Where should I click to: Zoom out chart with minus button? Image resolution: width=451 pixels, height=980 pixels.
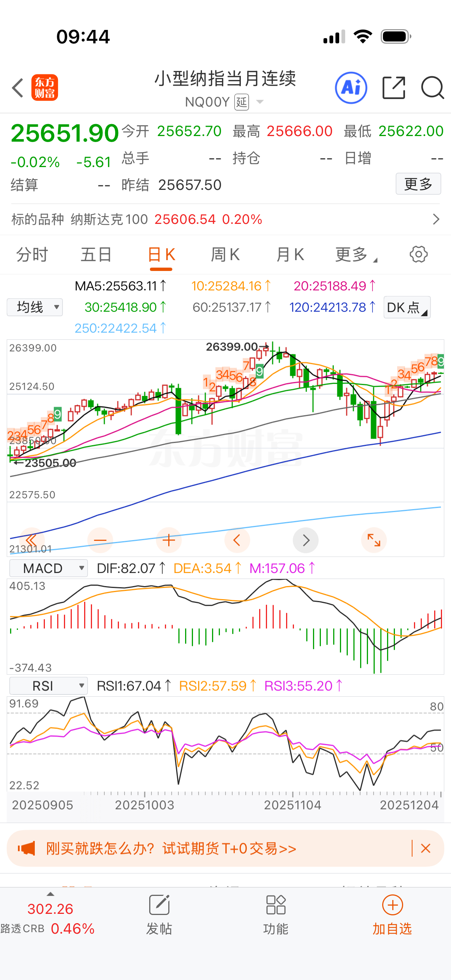tap(100, 540)
